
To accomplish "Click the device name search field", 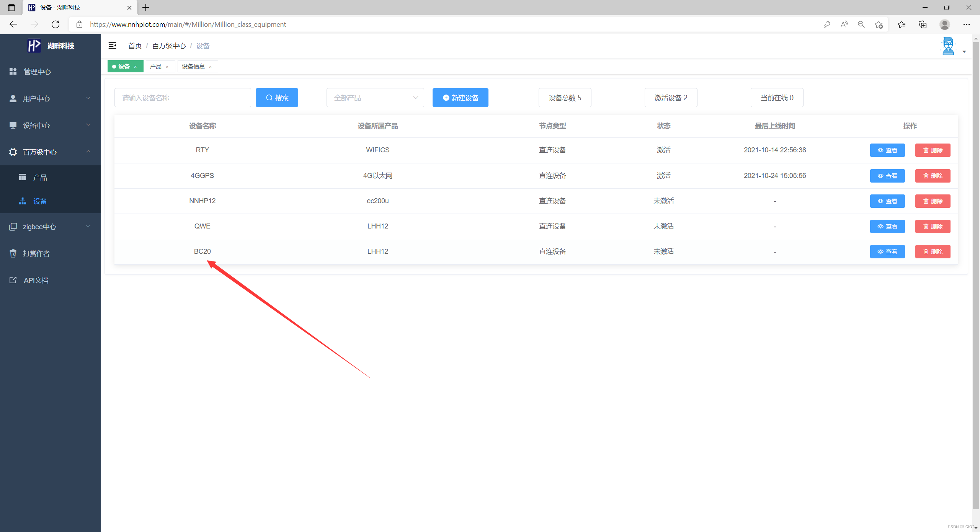I will coord(183,98).
